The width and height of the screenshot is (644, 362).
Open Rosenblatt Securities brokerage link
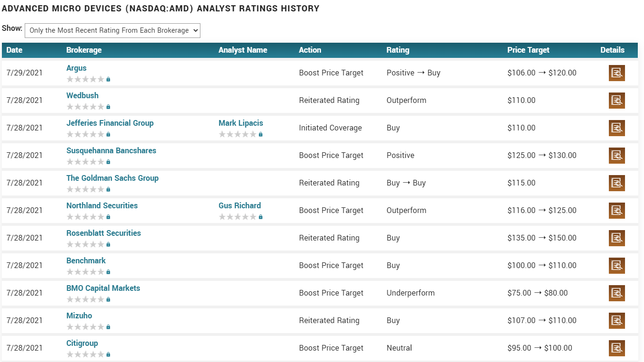(104, 233)
